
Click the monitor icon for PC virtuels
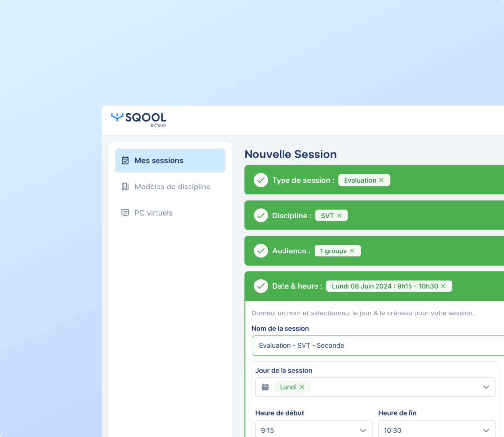pyautogui.click(x=125, y=213)
